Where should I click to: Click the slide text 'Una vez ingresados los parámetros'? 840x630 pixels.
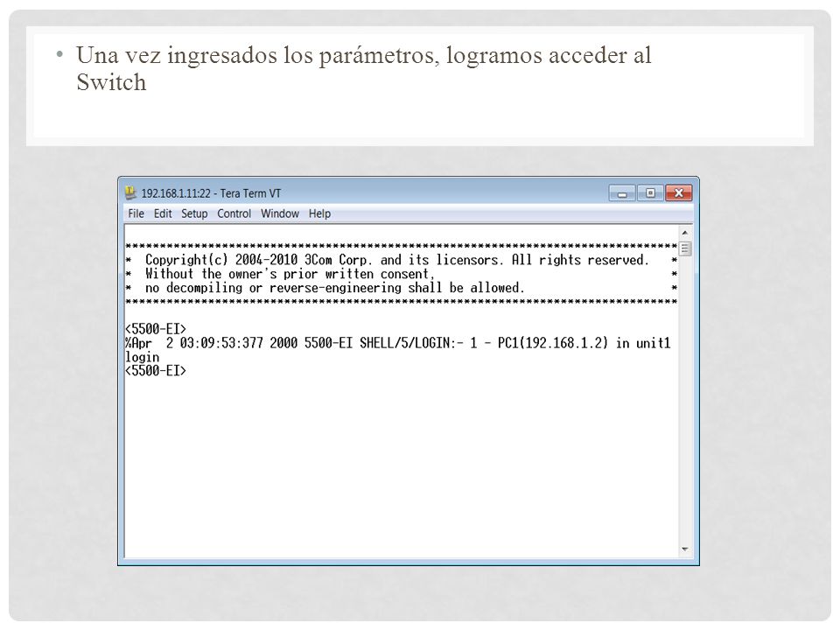point(257,55)
